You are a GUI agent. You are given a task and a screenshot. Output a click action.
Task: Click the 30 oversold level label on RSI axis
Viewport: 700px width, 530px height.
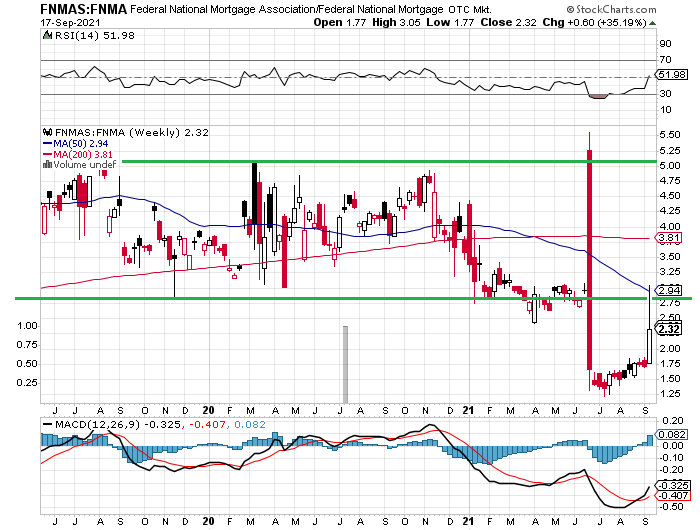coord(665,93)
